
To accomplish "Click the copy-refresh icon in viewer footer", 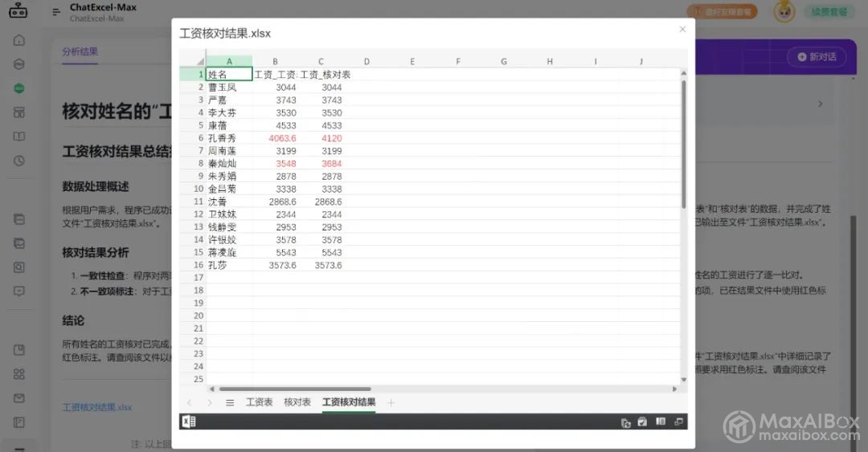I will point(625,422).
